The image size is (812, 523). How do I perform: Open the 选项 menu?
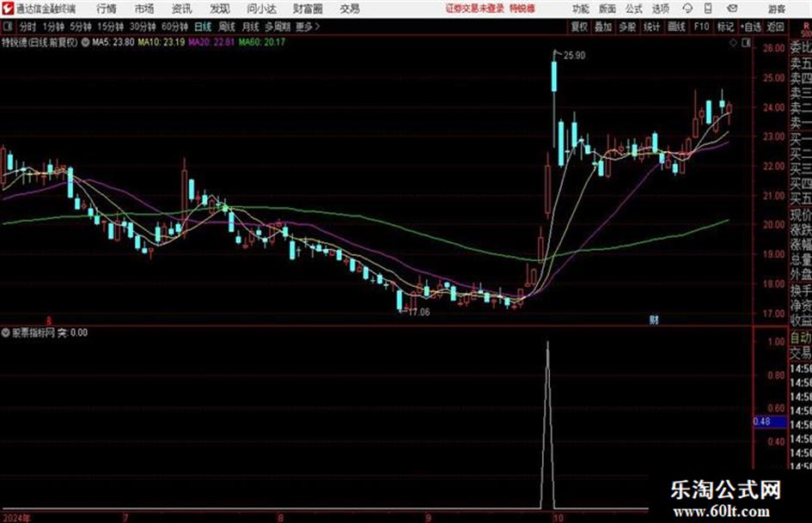click(x=661, y=9)
